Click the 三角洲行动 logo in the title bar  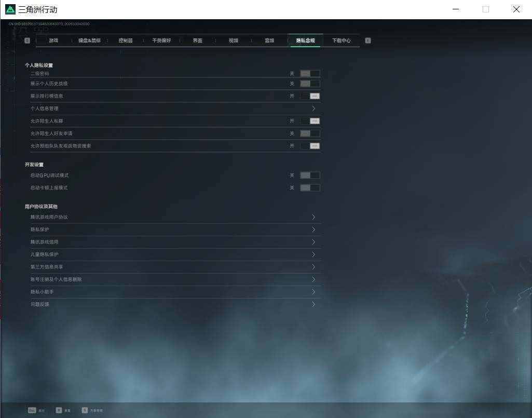[x=10, y=9]
